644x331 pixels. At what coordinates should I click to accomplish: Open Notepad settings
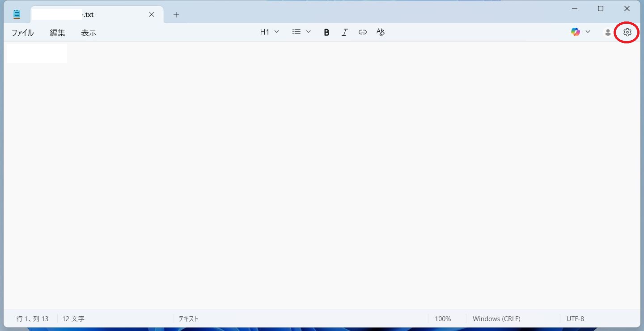[x=627, y=32]
